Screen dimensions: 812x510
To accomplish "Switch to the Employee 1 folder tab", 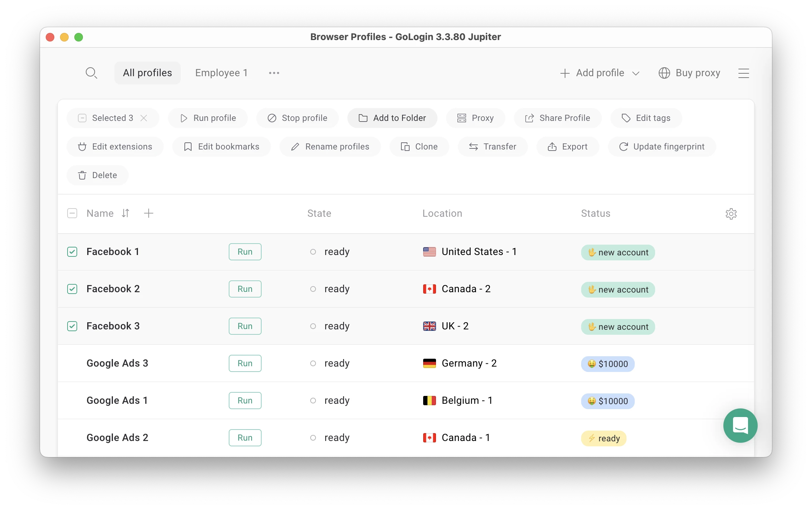I will (222, 73).
